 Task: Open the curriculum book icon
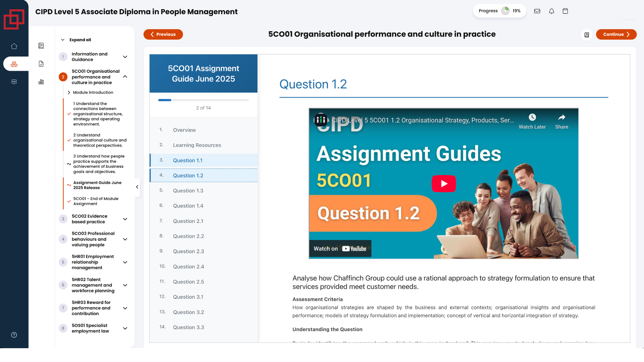click(41, 46)
